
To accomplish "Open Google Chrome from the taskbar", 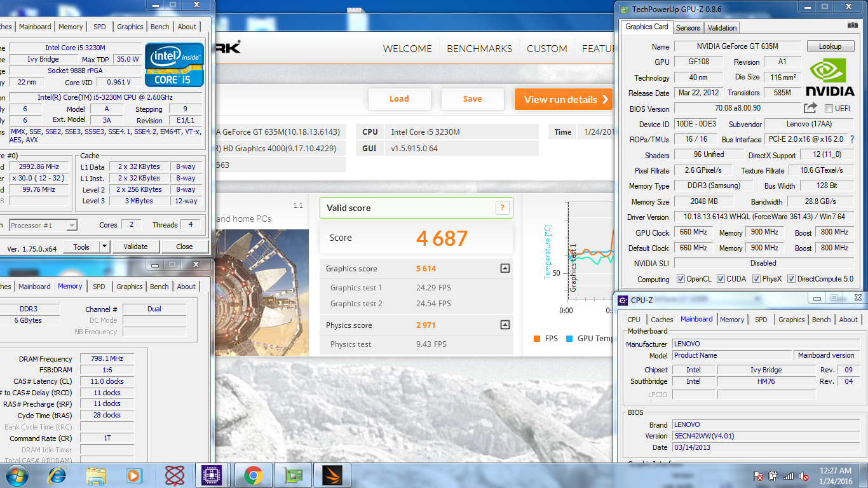I will pyautogui.click(x=254, y=475).
